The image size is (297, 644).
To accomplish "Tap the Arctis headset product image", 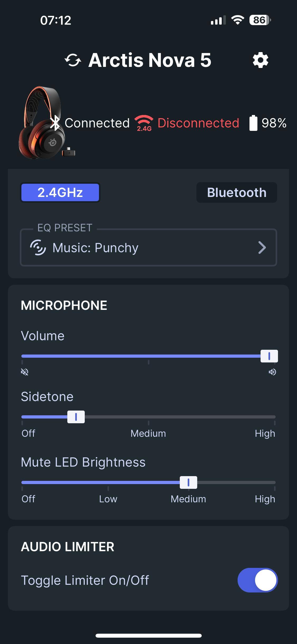I will (x=42, y=123).
